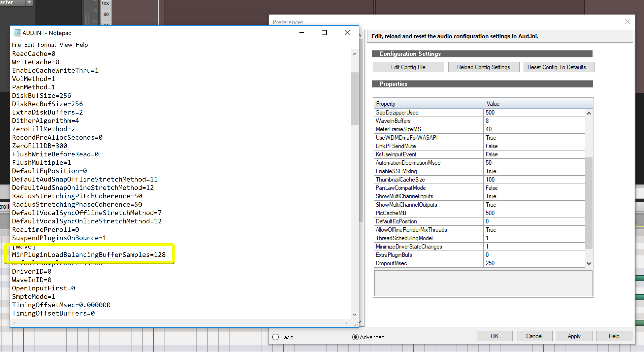Open the Master dropdown arrow at top left
The width and height of the screenshot is (644, 352).
[29, 2]
